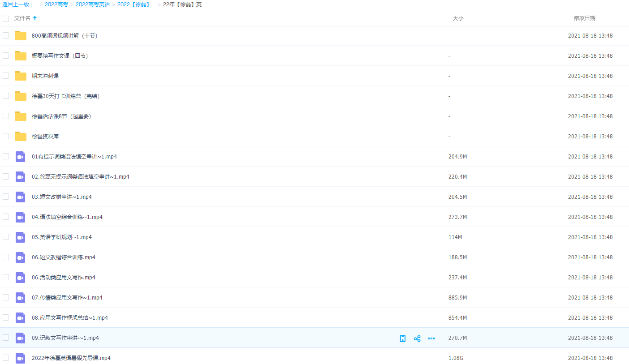Click the sort arrow next to 文件名
The image size is (629, 364).
[x=35, y=18]
